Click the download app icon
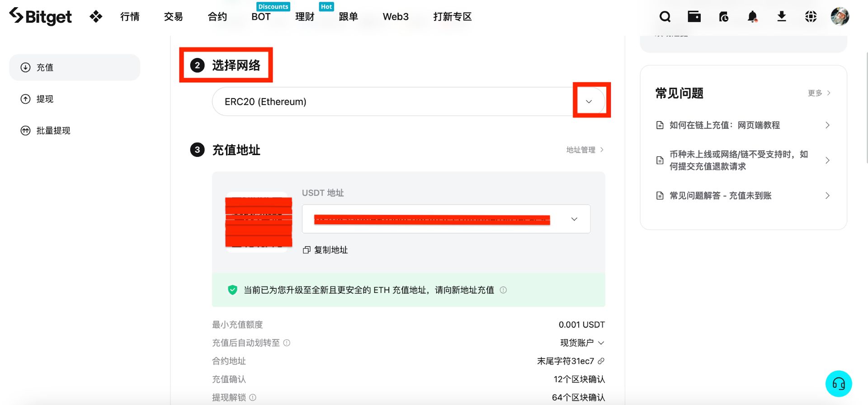This screenshot has width=868, height=405. tap(782, 17)
